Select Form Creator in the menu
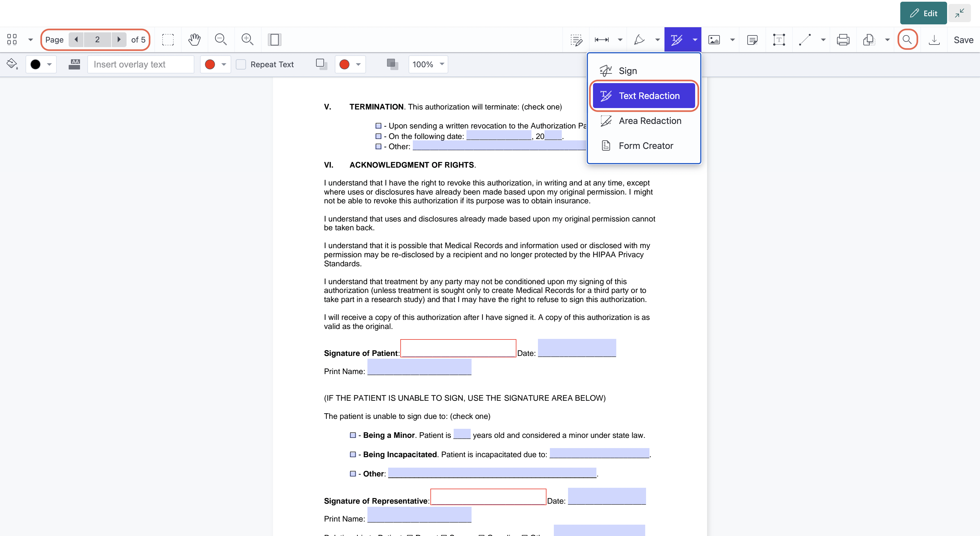The height and width of the screenshot is (536, 980). click(645, 145)
